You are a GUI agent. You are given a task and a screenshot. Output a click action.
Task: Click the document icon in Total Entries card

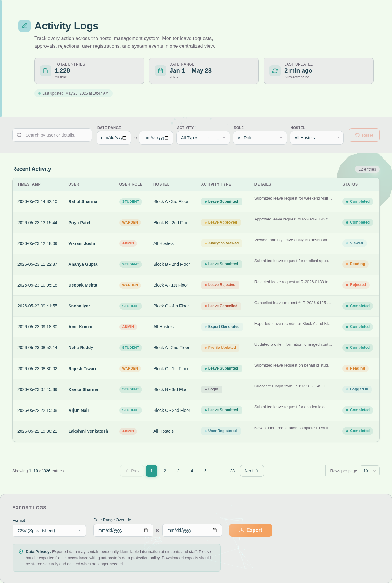pyautogui.click(x=46, y=71)
